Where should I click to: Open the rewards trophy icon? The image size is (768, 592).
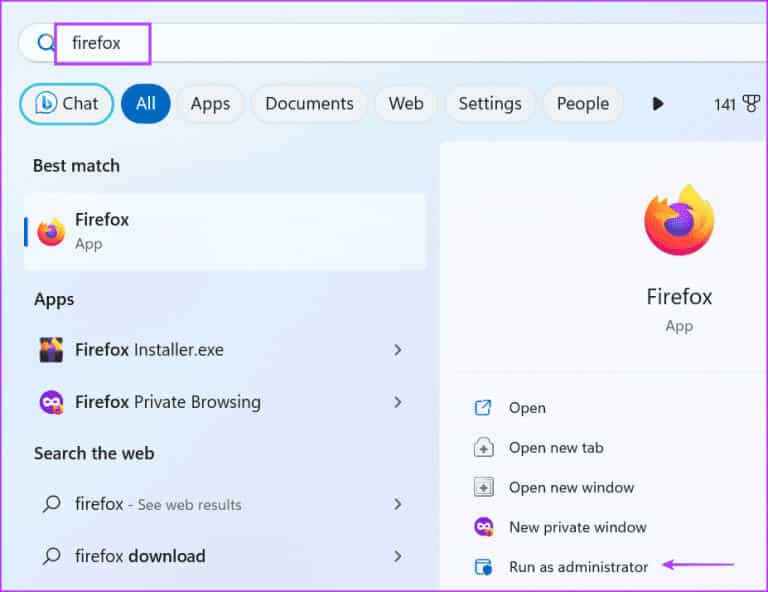click(x=751, y=104)
